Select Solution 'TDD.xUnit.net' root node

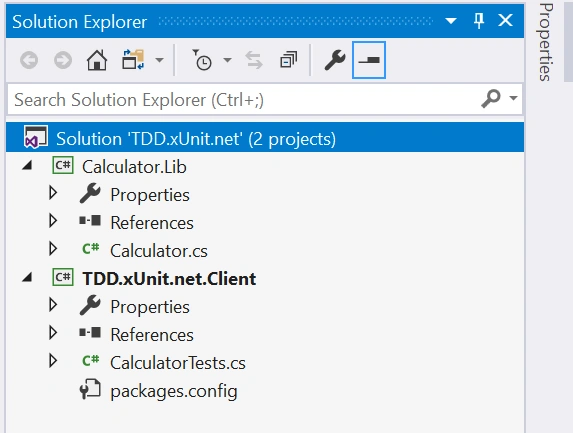tap(265, 138)
